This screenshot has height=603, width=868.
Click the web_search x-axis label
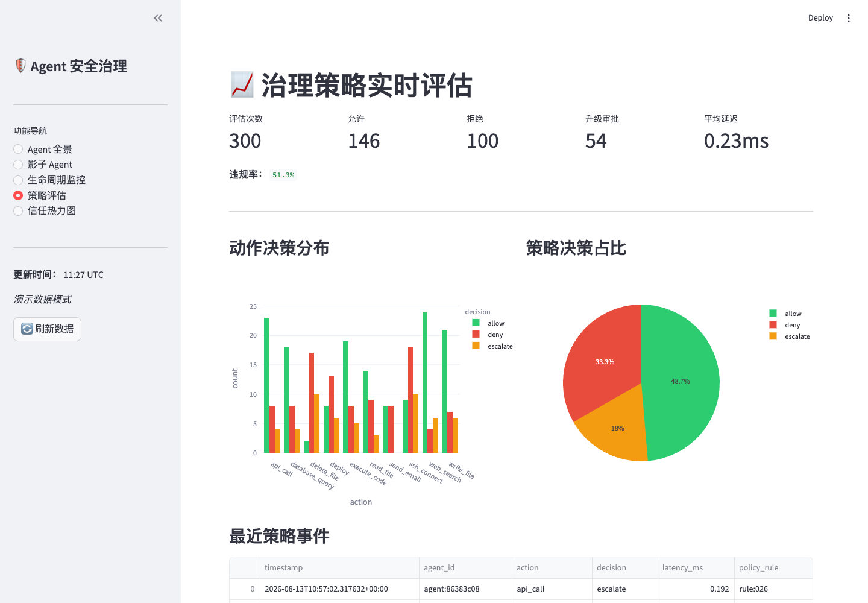[x=445, y=473]
